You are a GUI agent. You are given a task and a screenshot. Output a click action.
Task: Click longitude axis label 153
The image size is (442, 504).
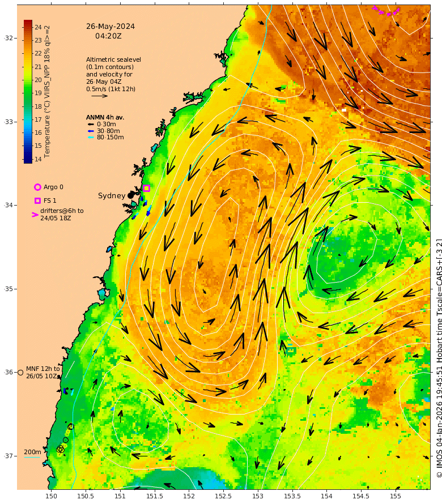[x=258, y=496]
